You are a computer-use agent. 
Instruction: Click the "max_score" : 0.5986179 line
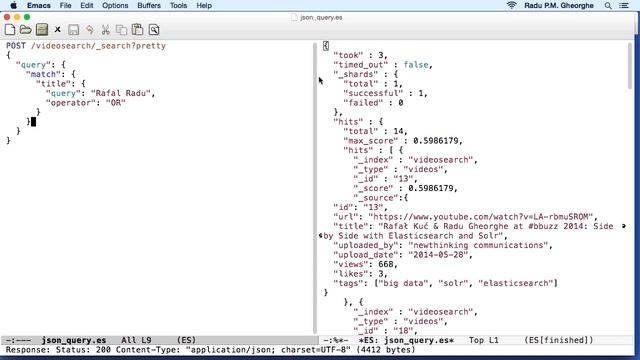click(x=403, y=141)
